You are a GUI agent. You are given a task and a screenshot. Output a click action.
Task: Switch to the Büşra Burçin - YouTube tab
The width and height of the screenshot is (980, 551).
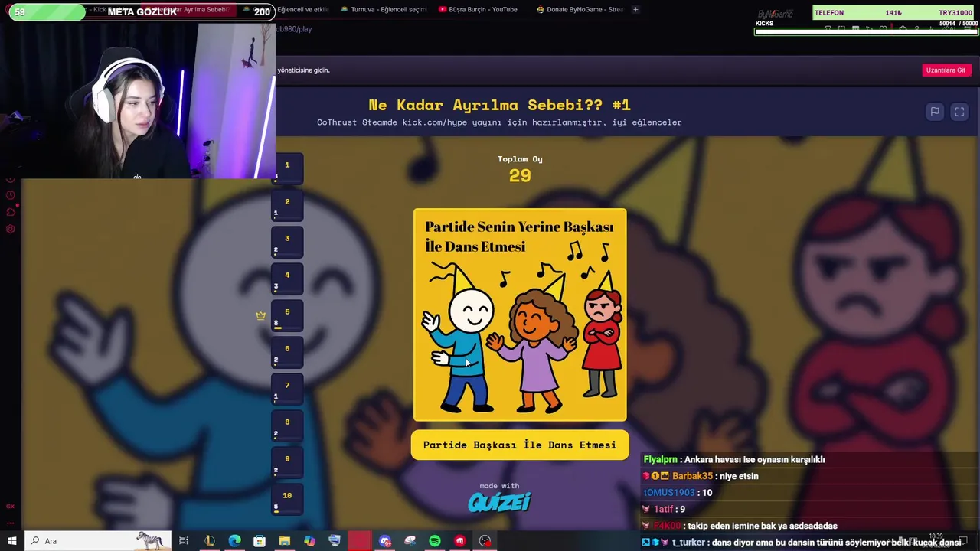coord(479,9)
